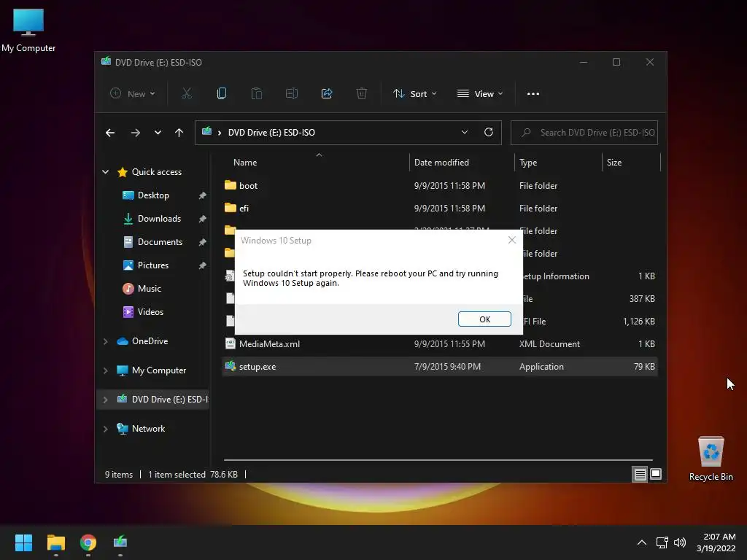This screenshot has height=560, width=747.
Task: Select Network in navigation pane
Action: click(x=148, y=429)
